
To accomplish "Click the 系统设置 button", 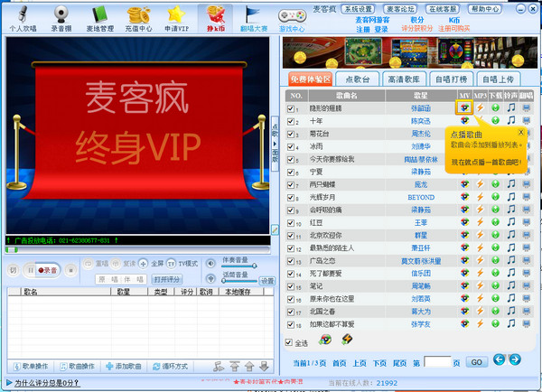I will (x=358, y=8).
